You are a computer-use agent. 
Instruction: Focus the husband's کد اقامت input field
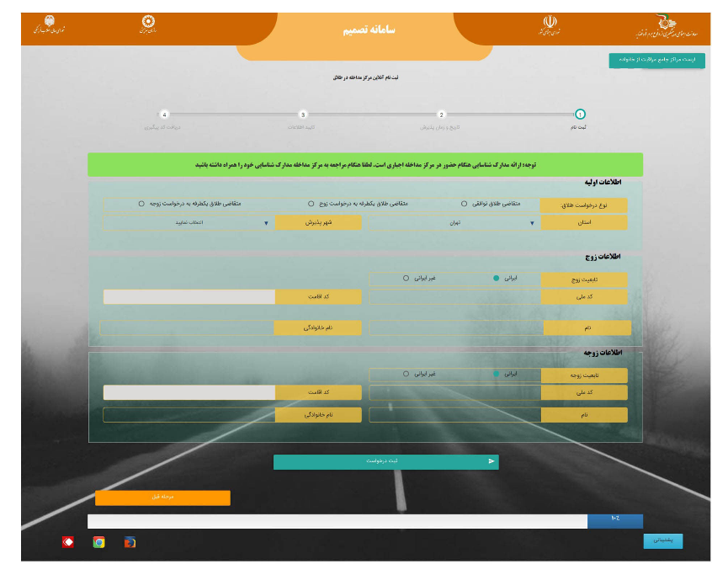[189, 296]
